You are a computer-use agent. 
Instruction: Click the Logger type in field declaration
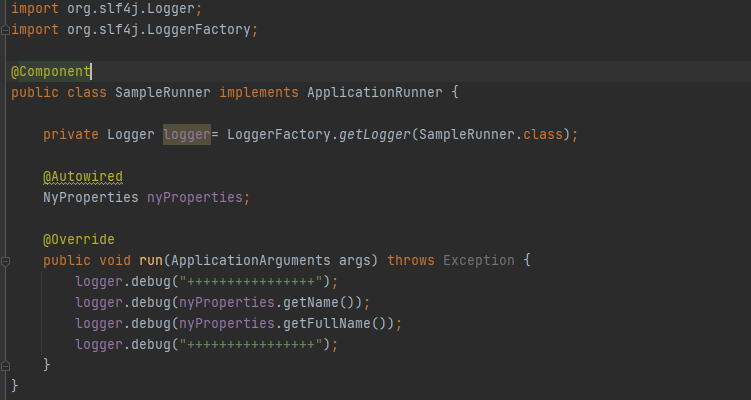[131, 135]
